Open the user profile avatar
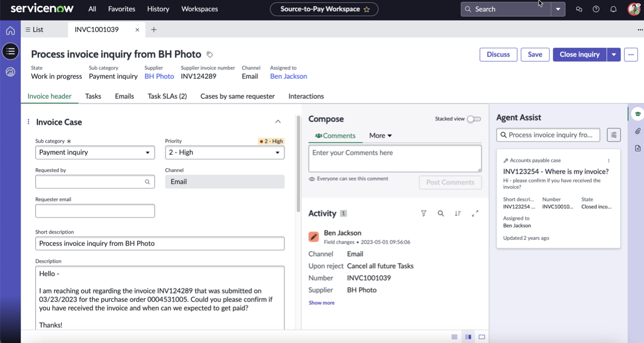 (634, 9)
